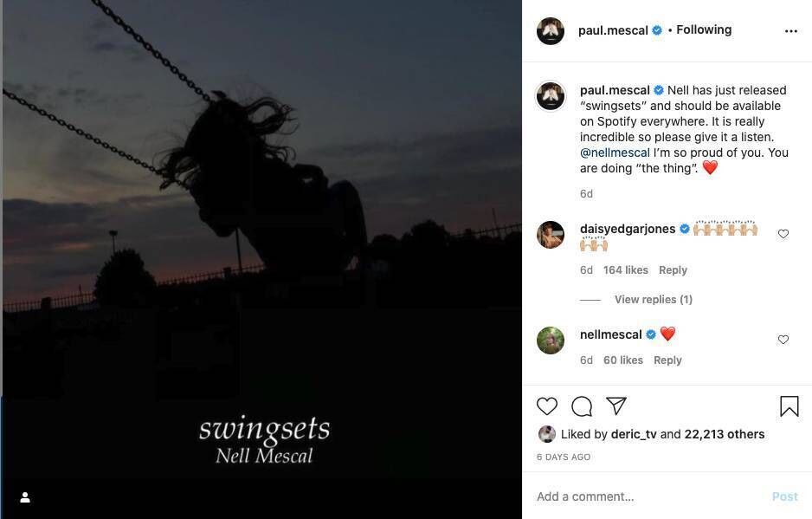The height and width of the screenshot is (519, 812).
Task: Expand View replies (1)
Action: pyautogui.click(x=653, y=300)
